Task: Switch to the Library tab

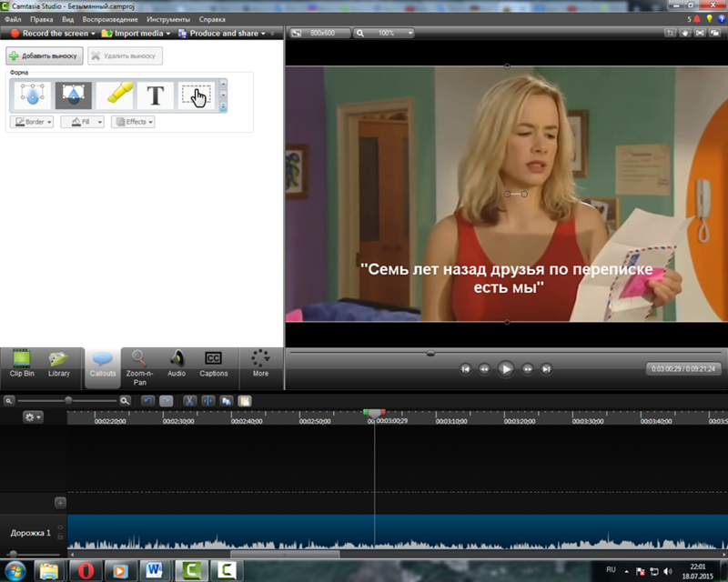Action: click(x=59, y=365)
